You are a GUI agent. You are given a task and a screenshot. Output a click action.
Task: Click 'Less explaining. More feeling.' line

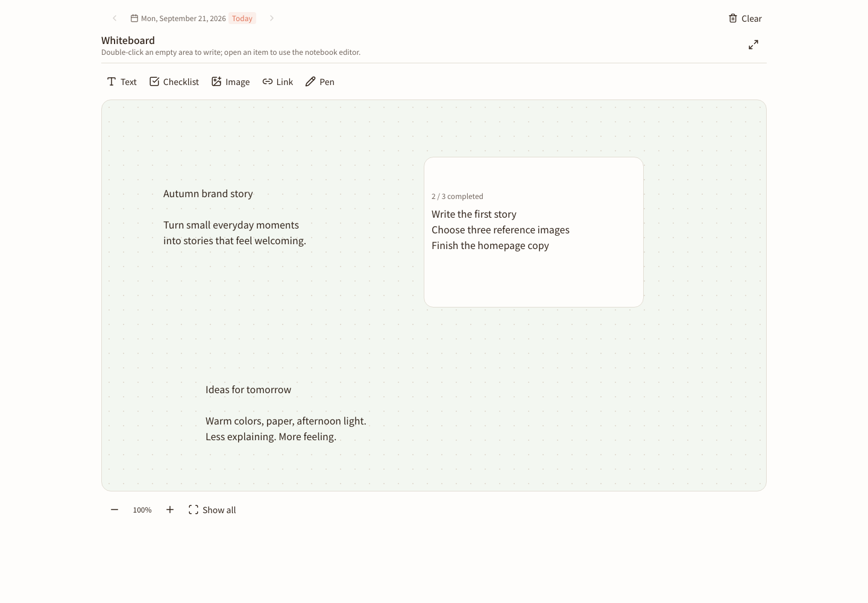tap(271, 437)
